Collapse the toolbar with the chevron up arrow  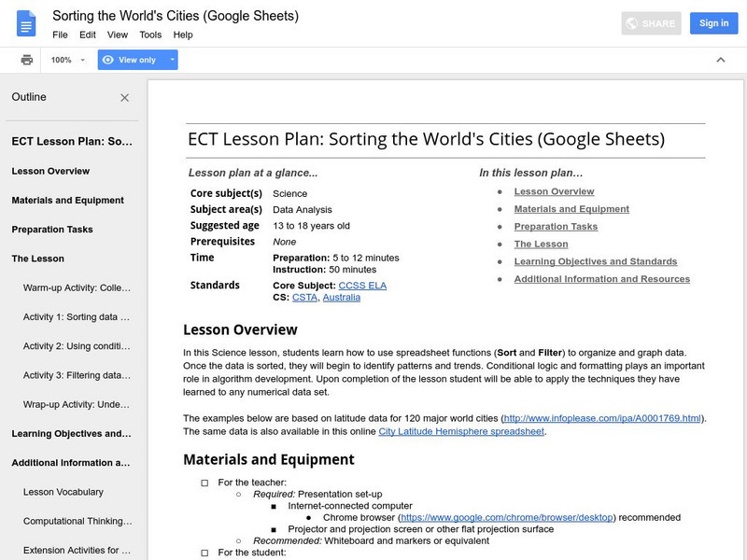pyautogui.click(x=720, y=60)
